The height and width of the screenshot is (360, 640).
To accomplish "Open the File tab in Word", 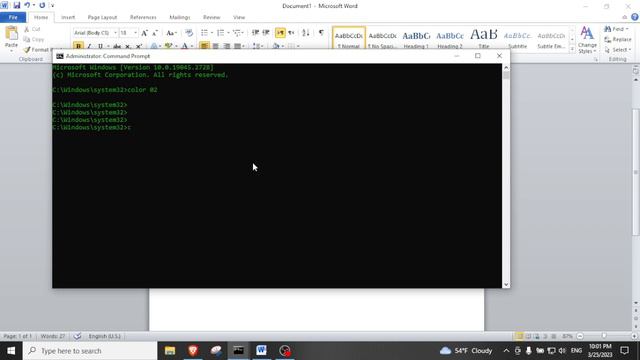I will tap(13, 17).
